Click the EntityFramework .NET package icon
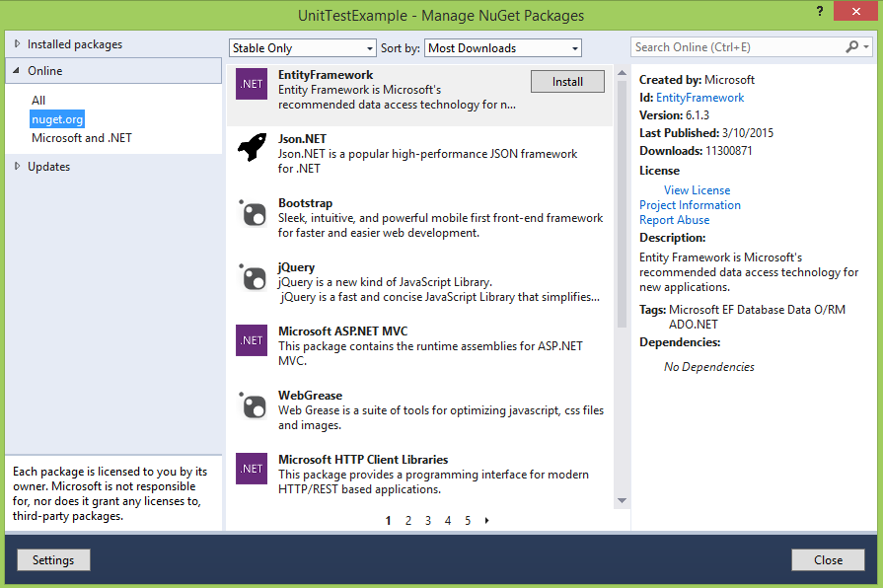The width and height of the screenshot is (883, 588). click(x=252, y=84)
